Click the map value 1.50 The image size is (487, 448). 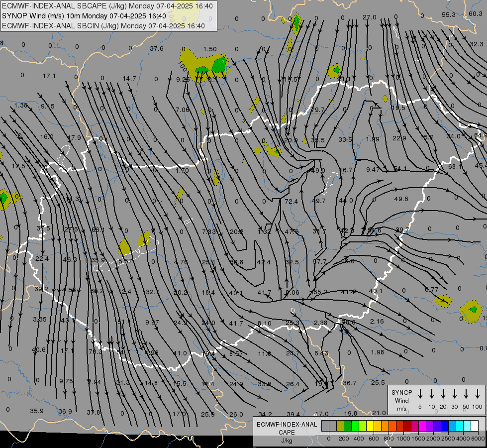coord(210,49)
